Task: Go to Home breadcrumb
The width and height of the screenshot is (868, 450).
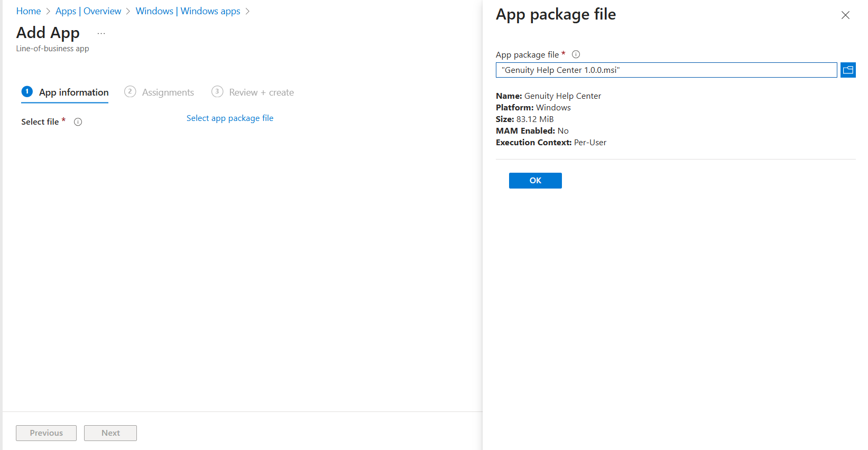Action: point(29,11)
